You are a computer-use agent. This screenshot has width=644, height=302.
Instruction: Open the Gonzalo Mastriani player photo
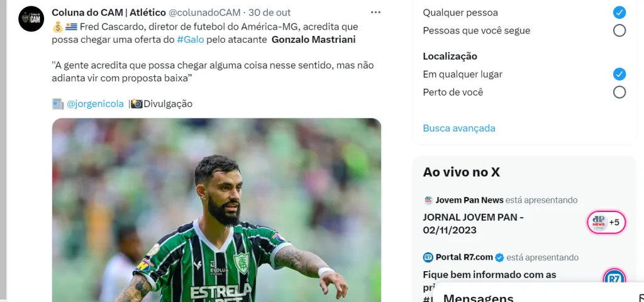(x=216, y=210)
